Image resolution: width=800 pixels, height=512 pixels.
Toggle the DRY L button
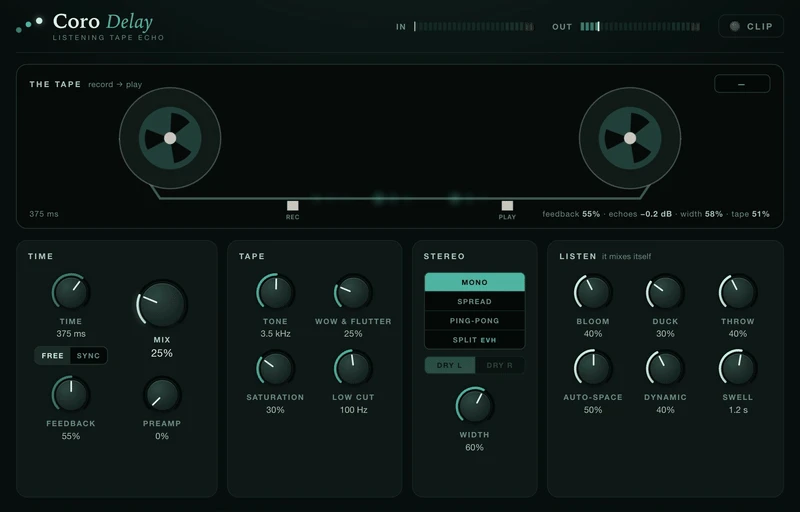[449, 365]
